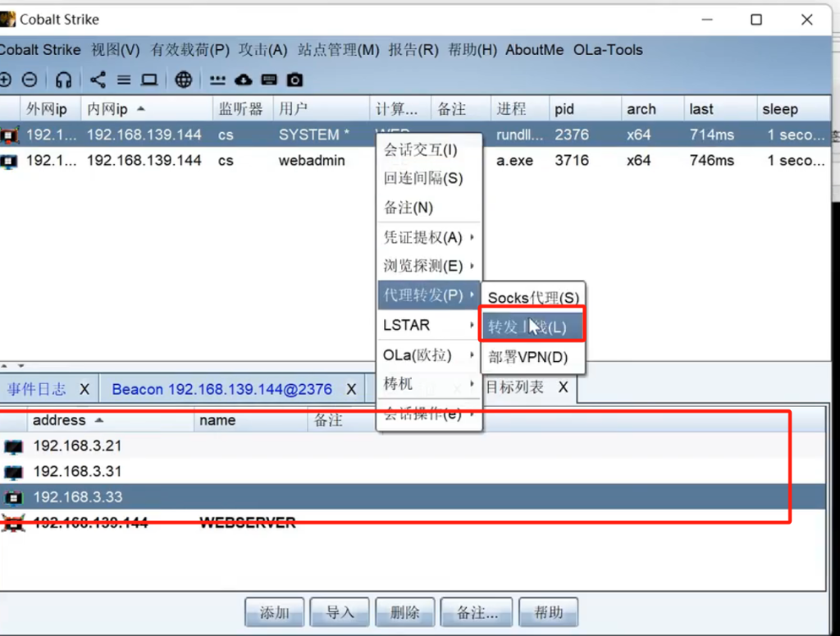
Task: Select 转发上线(L) in the submenu
Action: (x=532, y=327)
